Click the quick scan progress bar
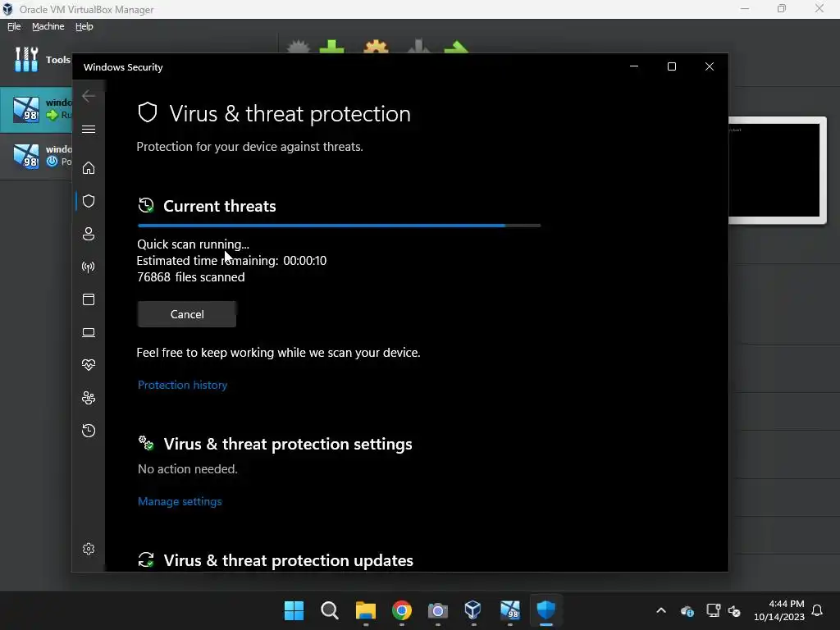840x630 pixels. point(339,226)
